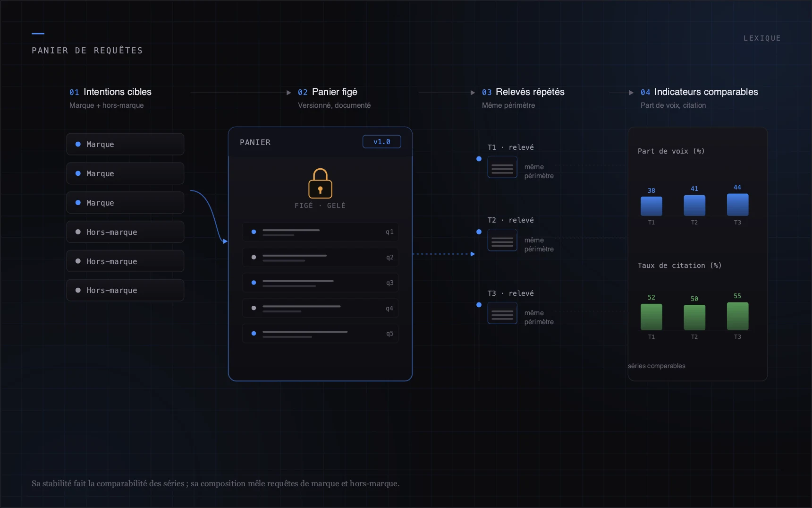Click the blue Part de voix bar showing 38
The height and width of the screenshot is (508, 812).
coord(651,206)
